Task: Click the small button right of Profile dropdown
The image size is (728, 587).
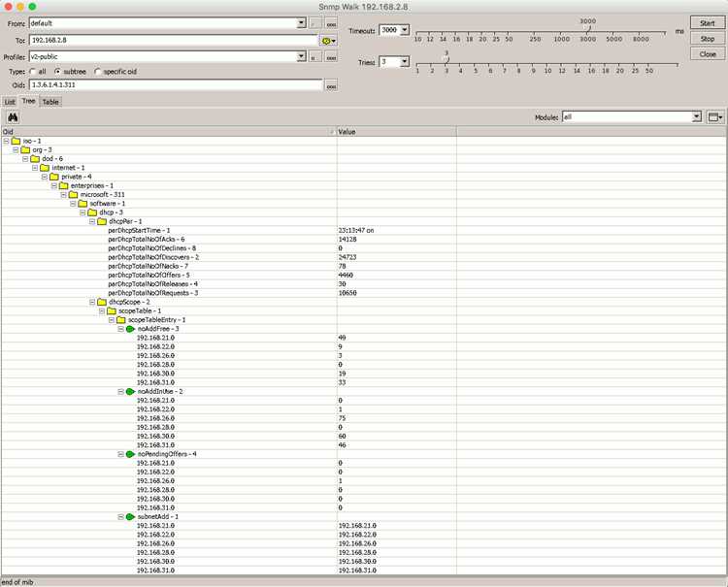Action: tap(315, 57)
